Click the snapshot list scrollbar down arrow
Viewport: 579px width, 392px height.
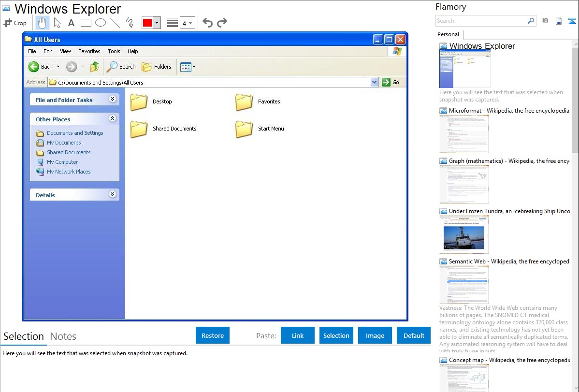click(x=576, y=388)
